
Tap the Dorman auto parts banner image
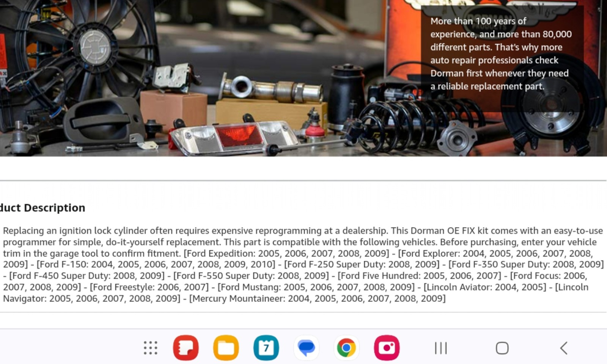pyautogui.click(x=303, y=78)
